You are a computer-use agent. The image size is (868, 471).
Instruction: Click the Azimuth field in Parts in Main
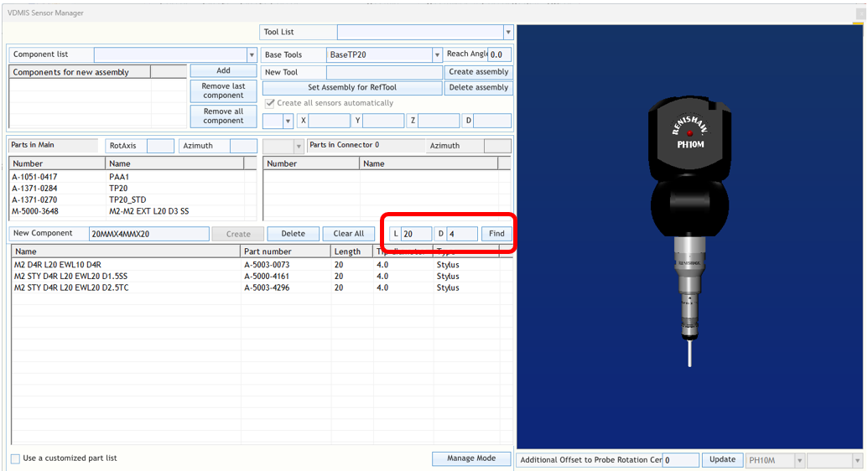(243, 146)
